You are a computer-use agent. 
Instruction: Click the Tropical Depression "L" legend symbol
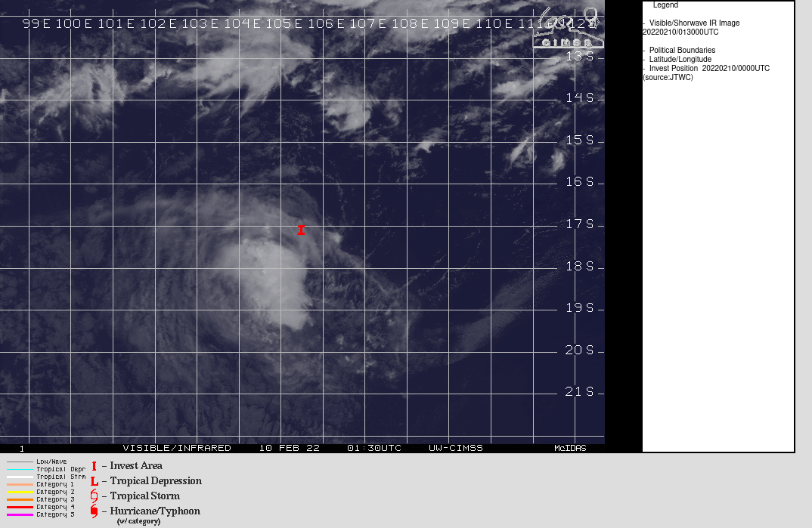94,481
